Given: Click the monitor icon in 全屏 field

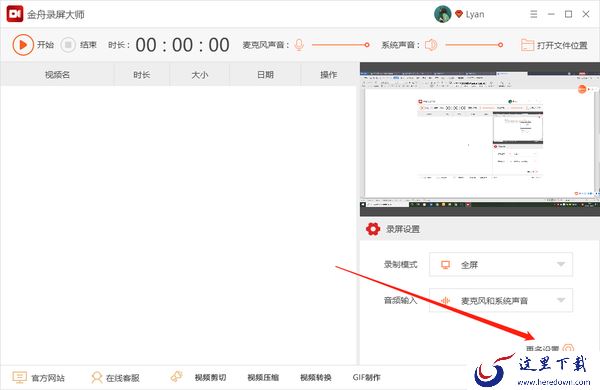Looking at the screenshot, I should 445,265.
